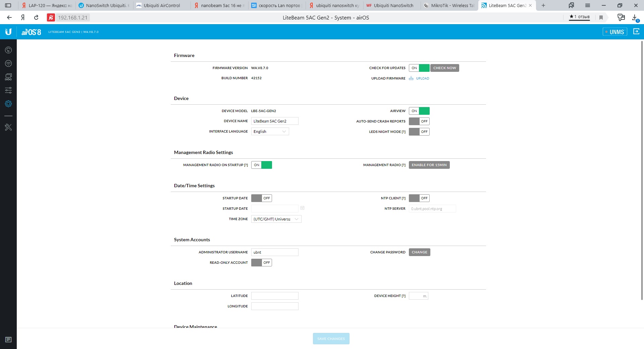Click the NTP Server field

tap(432, 209)
